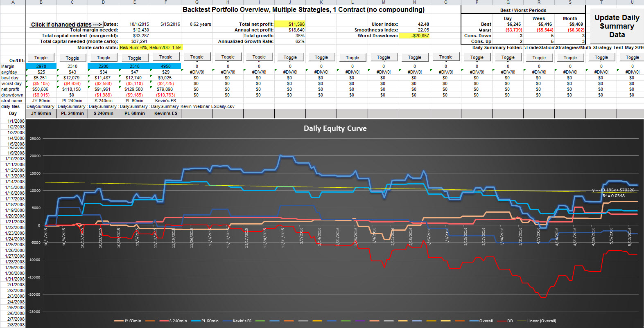
Task: Click the Kevin's ES header in Day row
Action: point(166,113)
